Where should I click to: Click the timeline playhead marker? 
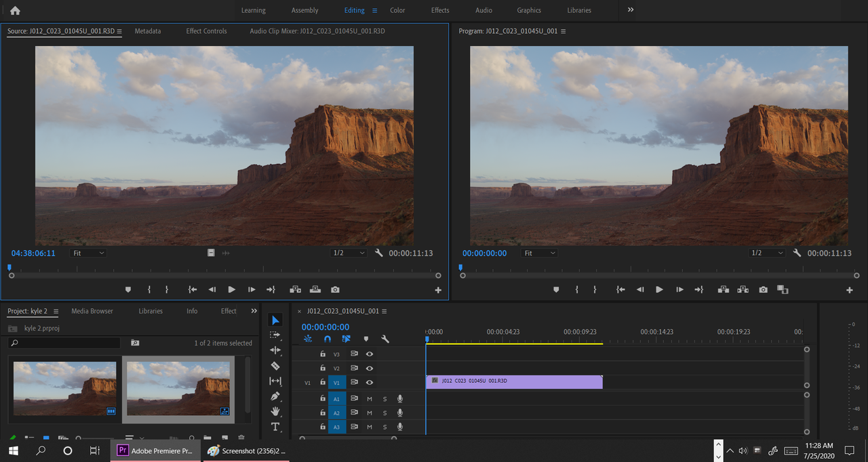tap(427, 339)
